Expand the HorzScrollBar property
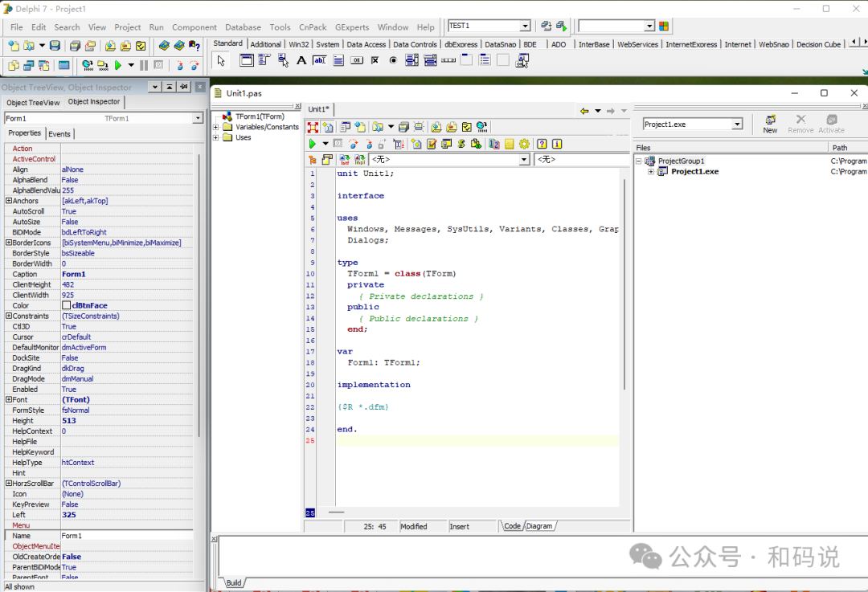The height and width of the screenshot is (592, 868). (9, 483)
